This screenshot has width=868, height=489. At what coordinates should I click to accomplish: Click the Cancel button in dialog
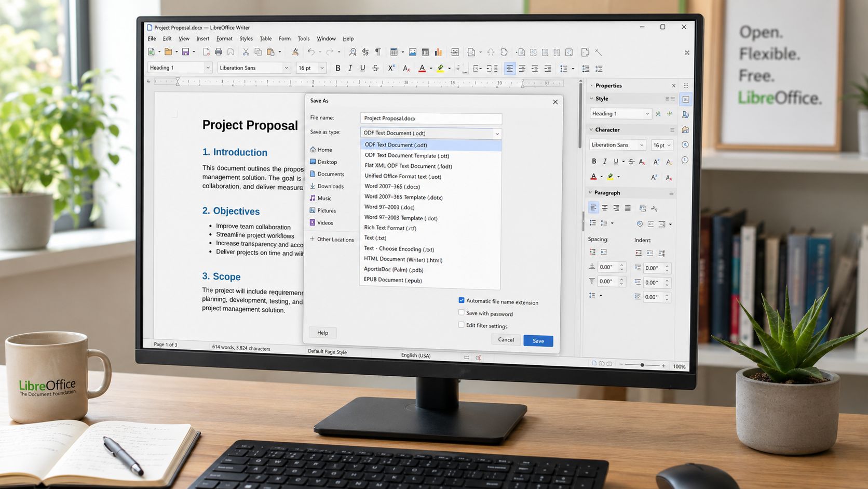[506, 340]
